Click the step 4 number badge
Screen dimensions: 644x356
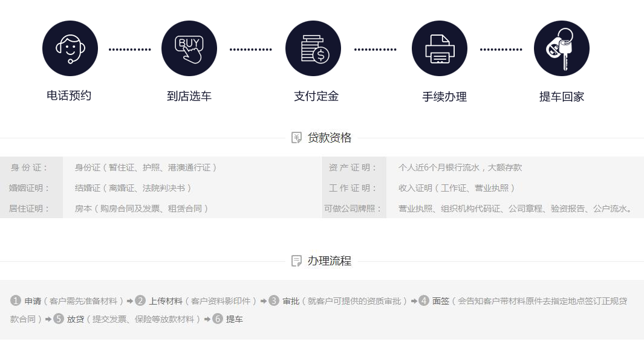point(423,300)
